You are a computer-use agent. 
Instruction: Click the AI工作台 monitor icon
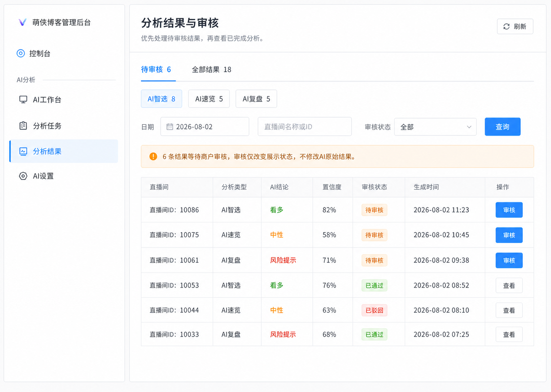click(x=23, y=99)
